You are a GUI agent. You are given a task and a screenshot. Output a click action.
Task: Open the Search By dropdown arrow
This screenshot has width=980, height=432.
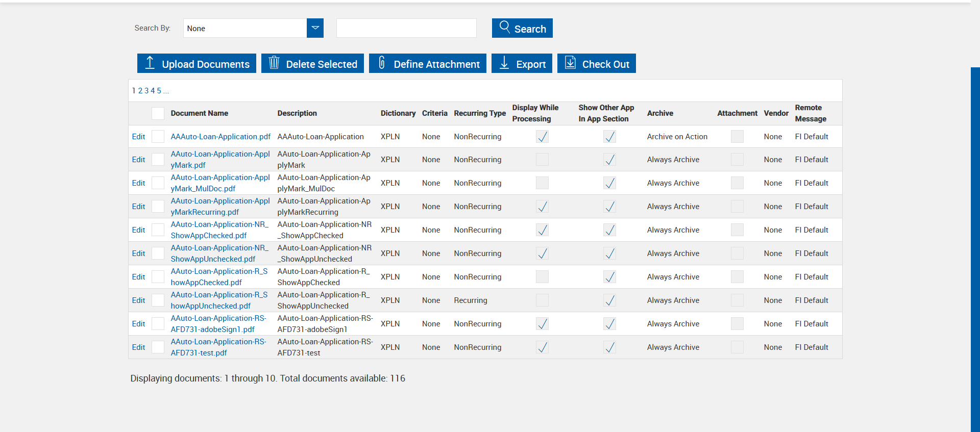315,28
